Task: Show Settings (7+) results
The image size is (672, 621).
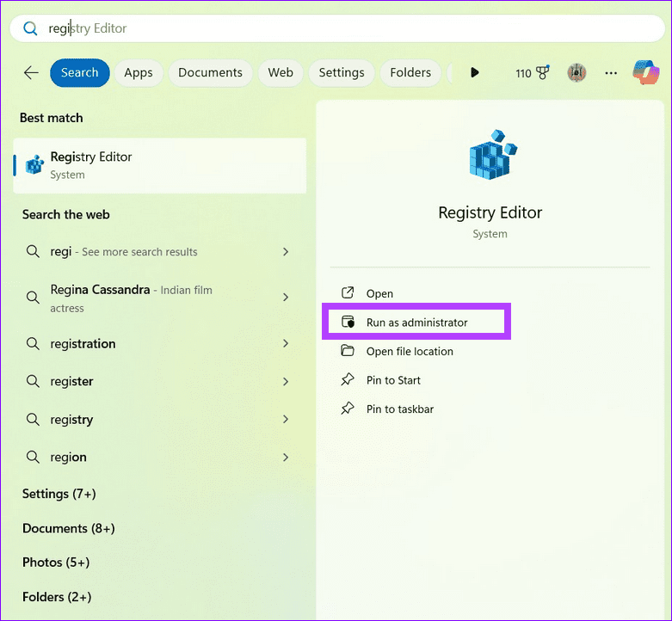Action: 59,494
